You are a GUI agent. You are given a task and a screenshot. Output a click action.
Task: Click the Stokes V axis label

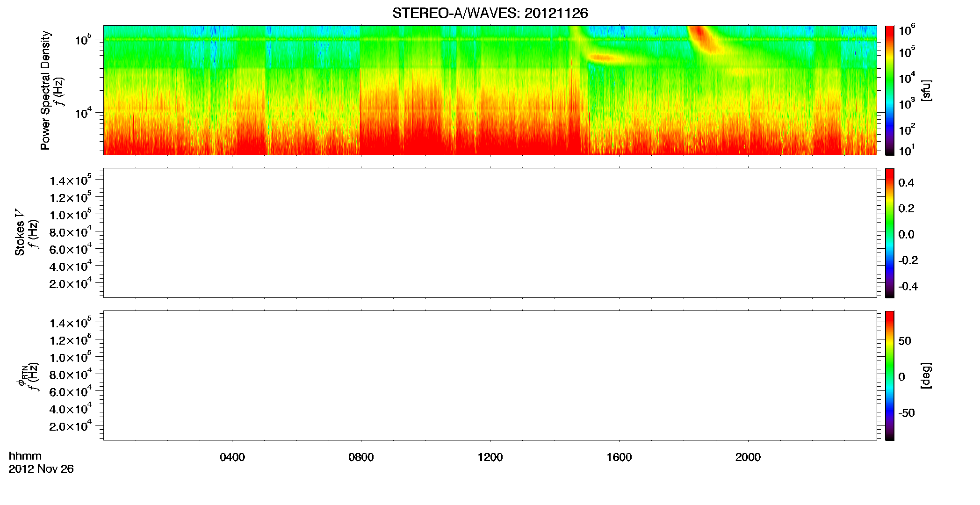pyautogui.click(x=20, y=232)
